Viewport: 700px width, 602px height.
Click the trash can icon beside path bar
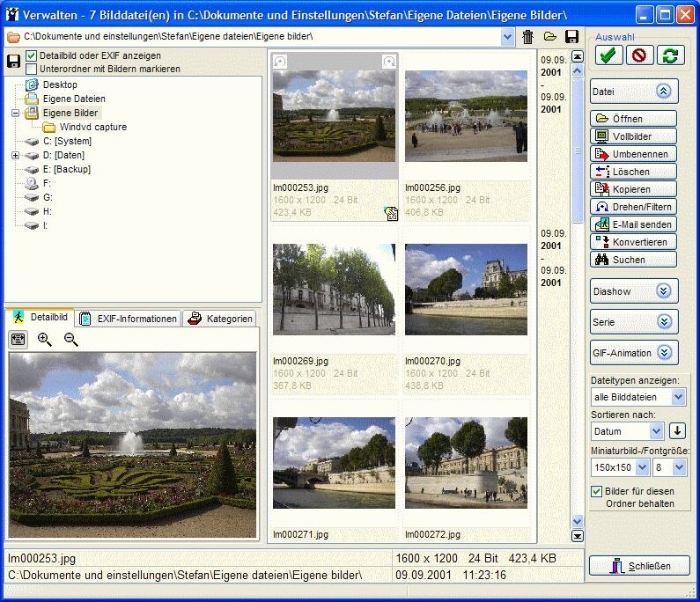(x=527, y=37)
